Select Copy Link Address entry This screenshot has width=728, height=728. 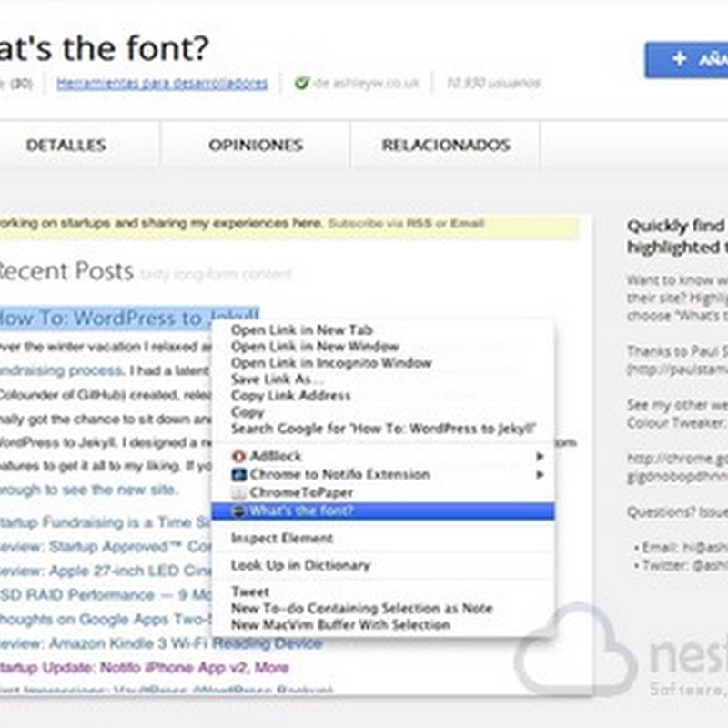point(382,396)
